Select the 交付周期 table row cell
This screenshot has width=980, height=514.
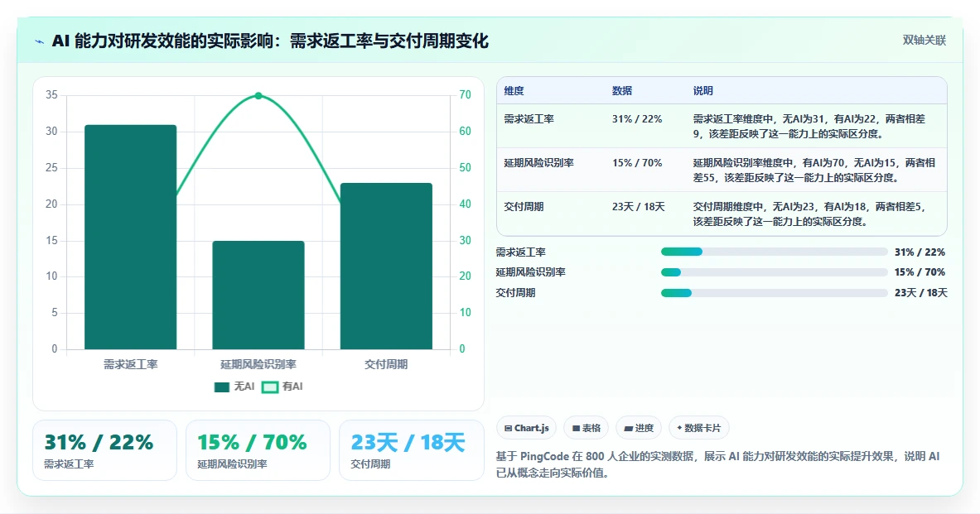click(524, 206)
